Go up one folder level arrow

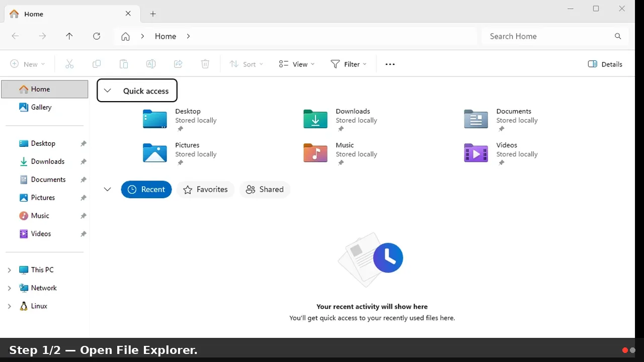[x=69, y=36]
